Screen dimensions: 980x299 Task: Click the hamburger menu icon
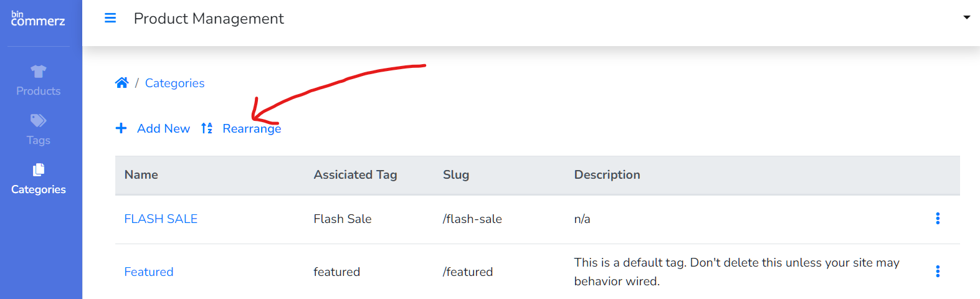110,18
